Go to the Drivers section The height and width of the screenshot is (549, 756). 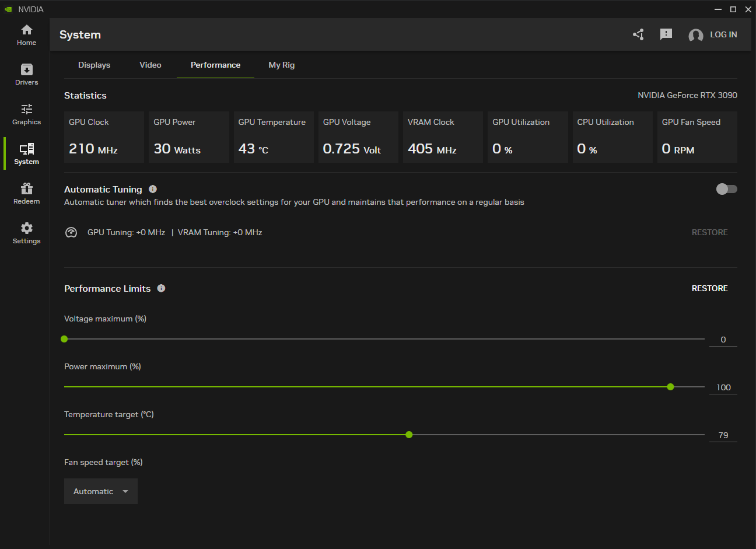point(26,75)
